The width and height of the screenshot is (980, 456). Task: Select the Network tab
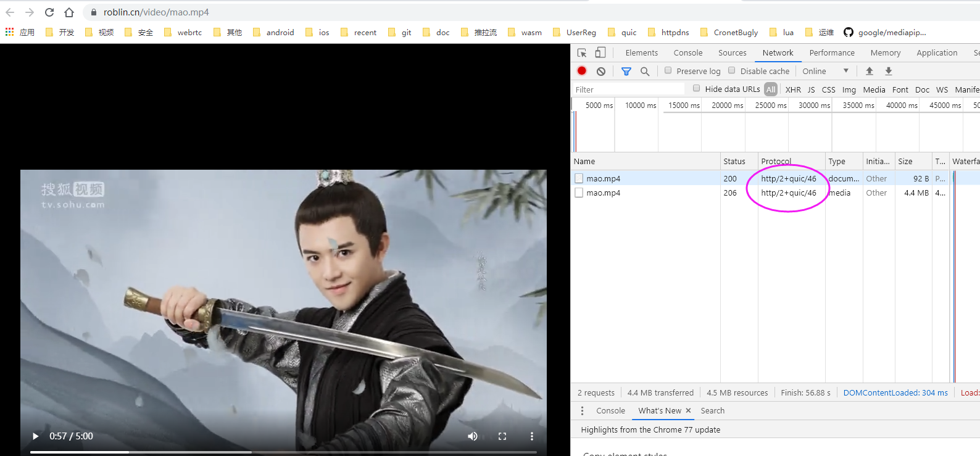[x=778, y=53]
